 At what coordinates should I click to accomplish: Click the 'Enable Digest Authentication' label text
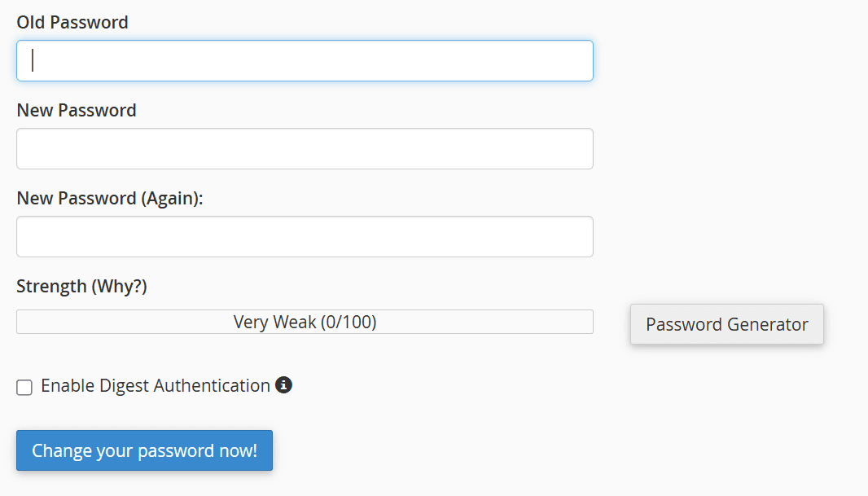tap(156, 386)
